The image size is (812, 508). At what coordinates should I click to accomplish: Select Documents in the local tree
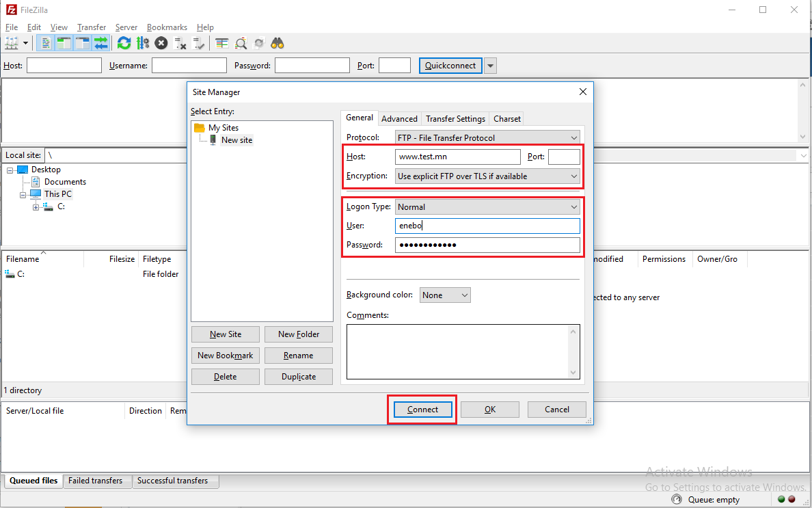65,182
